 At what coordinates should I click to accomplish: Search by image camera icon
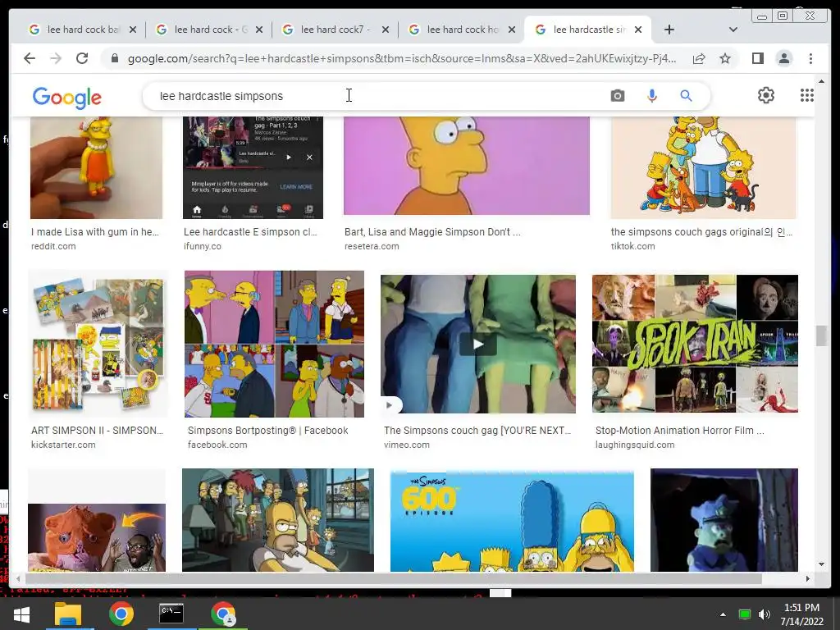617,96
